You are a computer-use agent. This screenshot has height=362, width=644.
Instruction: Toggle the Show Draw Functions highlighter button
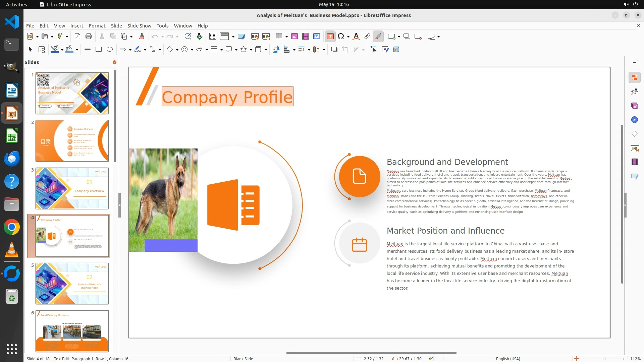pyautogui.click(x=378, y=37)
